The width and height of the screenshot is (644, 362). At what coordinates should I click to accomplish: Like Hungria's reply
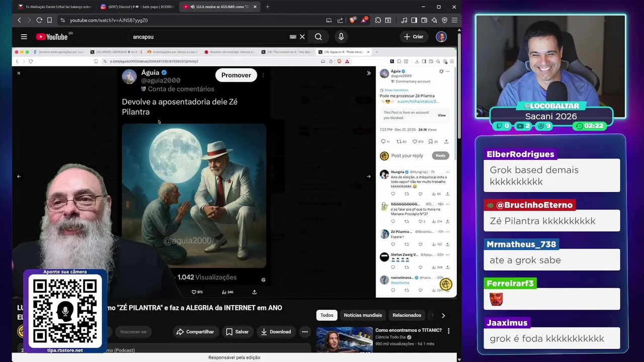coord(420,194)
